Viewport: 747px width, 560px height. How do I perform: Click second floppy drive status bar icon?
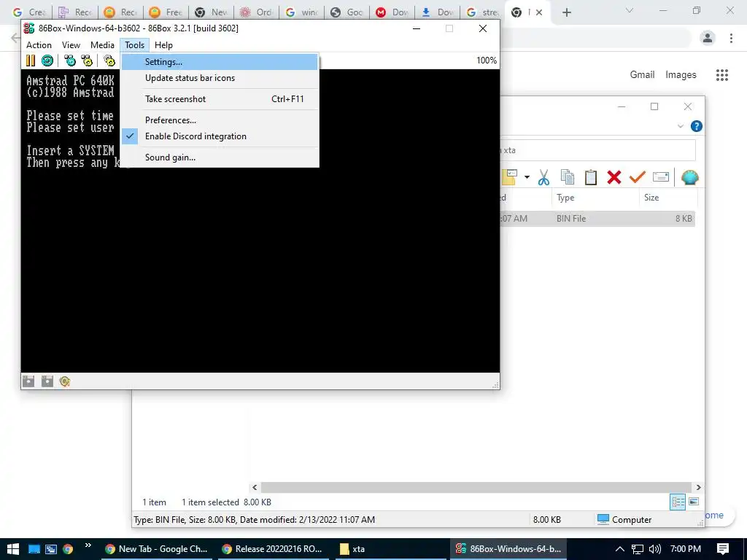click(47, 381)
